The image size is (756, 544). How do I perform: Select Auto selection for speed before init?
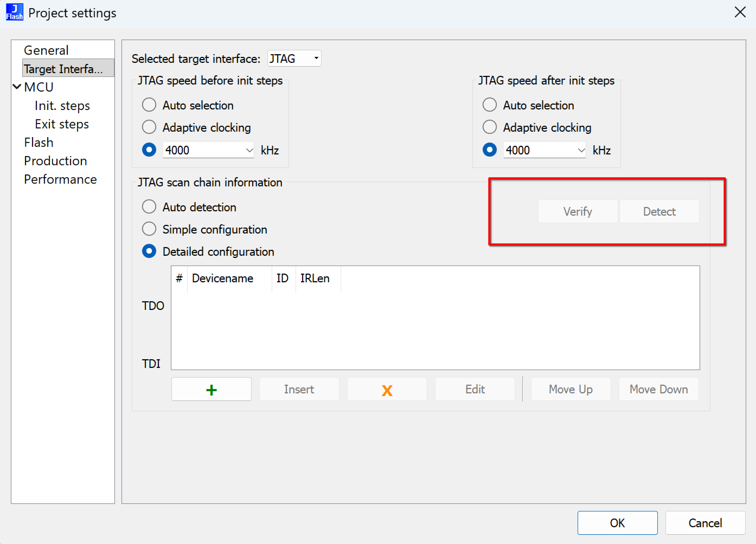click(x=149, y=105)
